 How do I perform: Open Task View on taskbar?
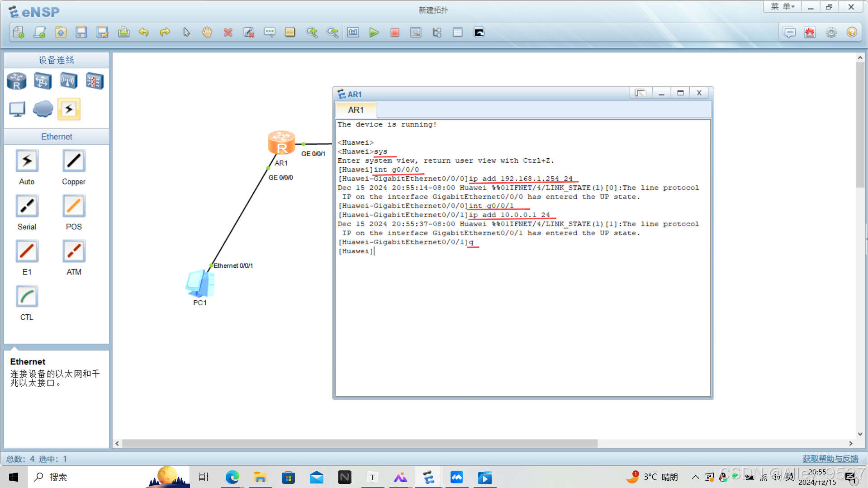coord(204,477)
